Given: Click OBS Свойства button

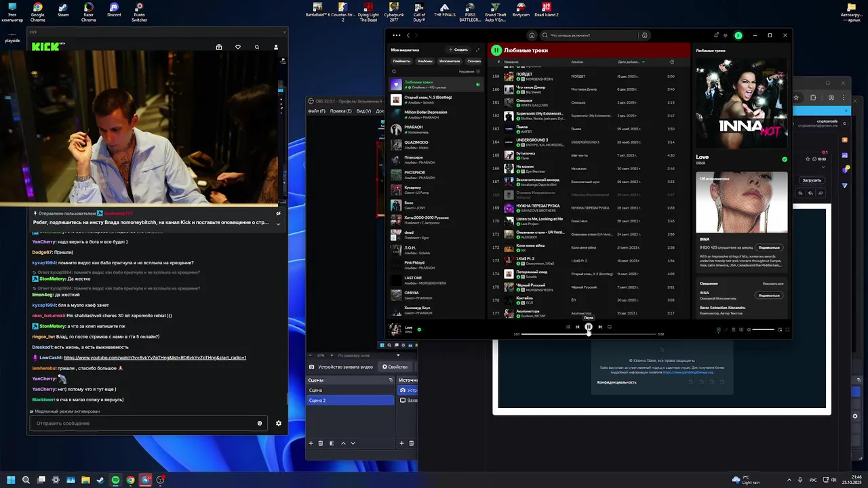Looking at the screenshot, I should (x=395, y=367).
